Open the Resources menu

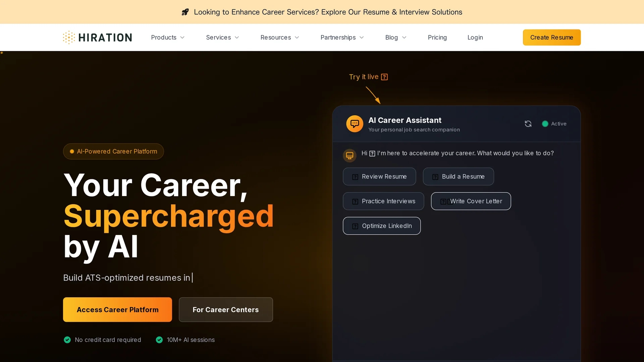280,38
